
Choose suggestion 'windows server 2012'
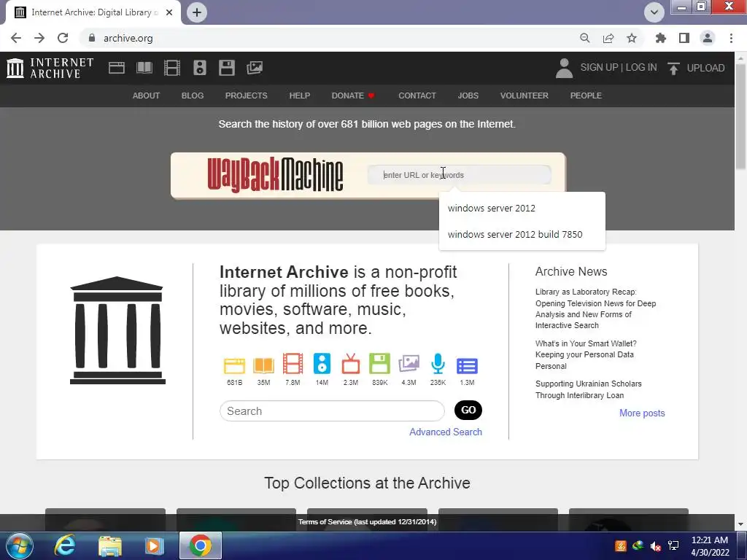[x=522, y=208]
